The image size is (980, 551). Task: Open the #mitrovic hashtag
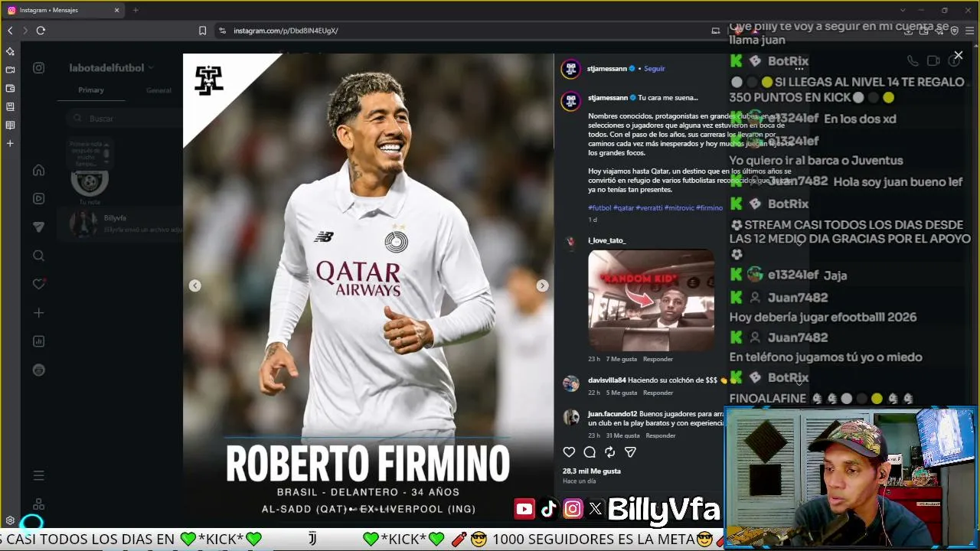point(679,208)
